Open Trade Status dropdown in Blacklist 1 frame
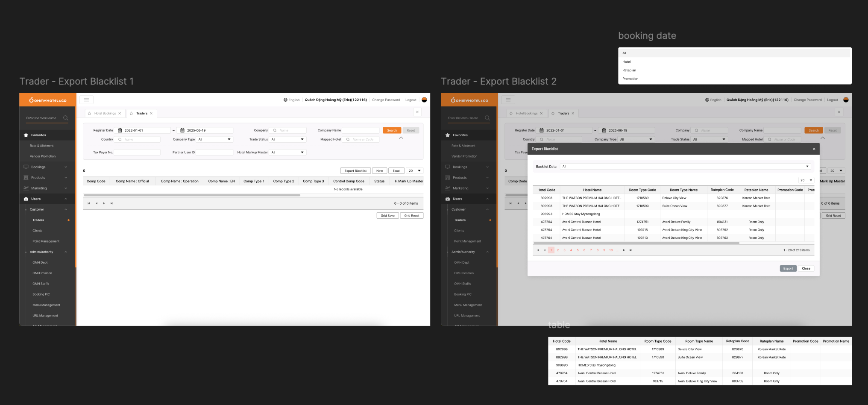 (x=288, y=139)
